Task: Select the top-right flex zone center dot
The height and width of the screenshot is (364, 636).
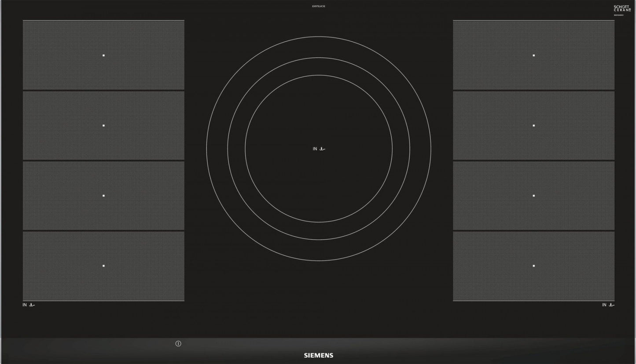Action: tap(533, 55)
